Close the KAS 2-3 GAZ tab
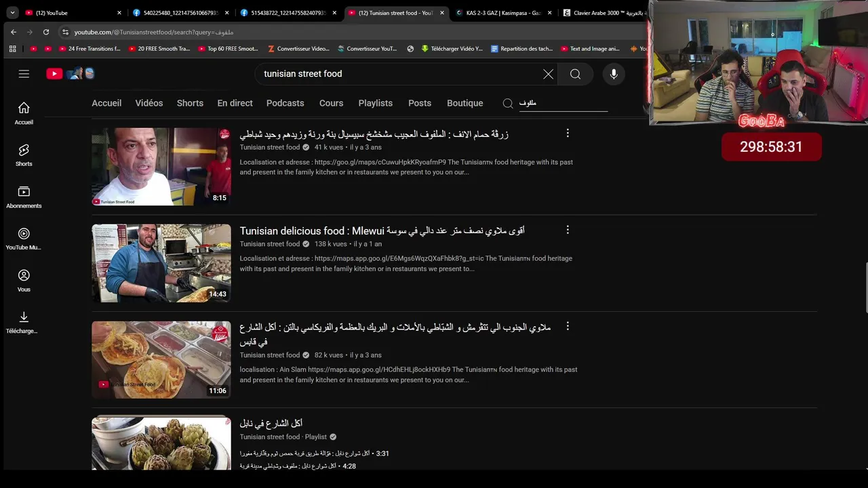This screenshot has width=868, height=488. (549, 13)
